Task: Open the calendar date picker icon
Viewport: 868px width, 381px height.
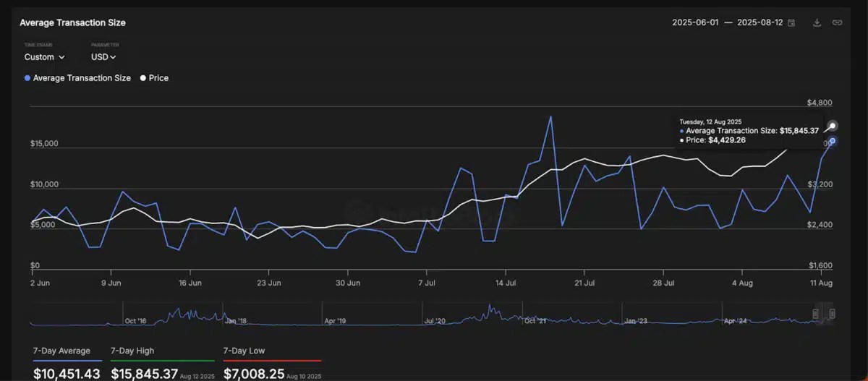Action: coord(791,23)
